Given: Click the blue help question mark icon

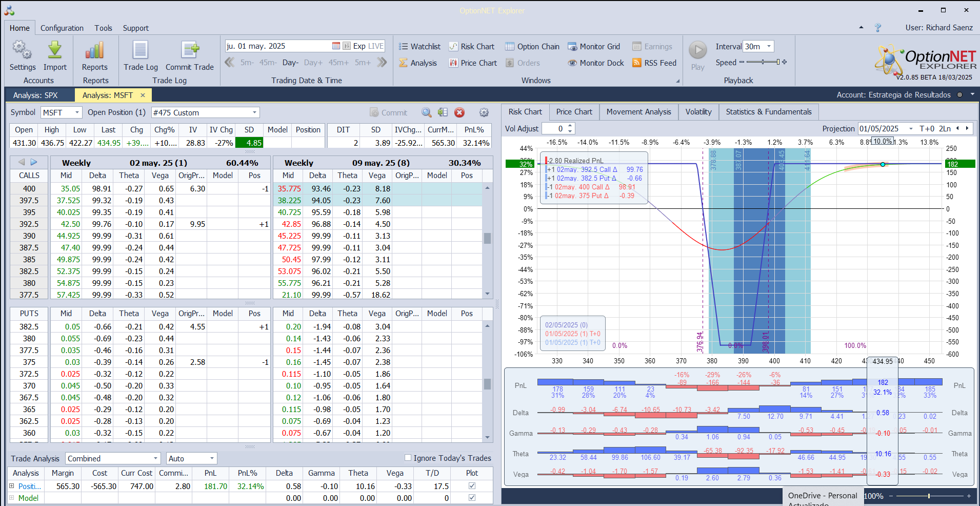Looking at the screenshot, I should (x=878, y=28).
